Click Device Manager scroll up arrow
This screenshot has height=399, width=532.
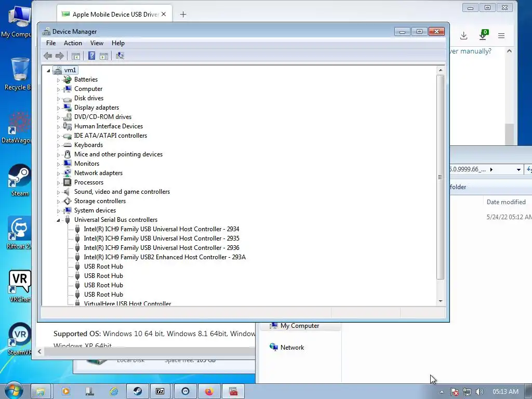(x=441, y=70)
